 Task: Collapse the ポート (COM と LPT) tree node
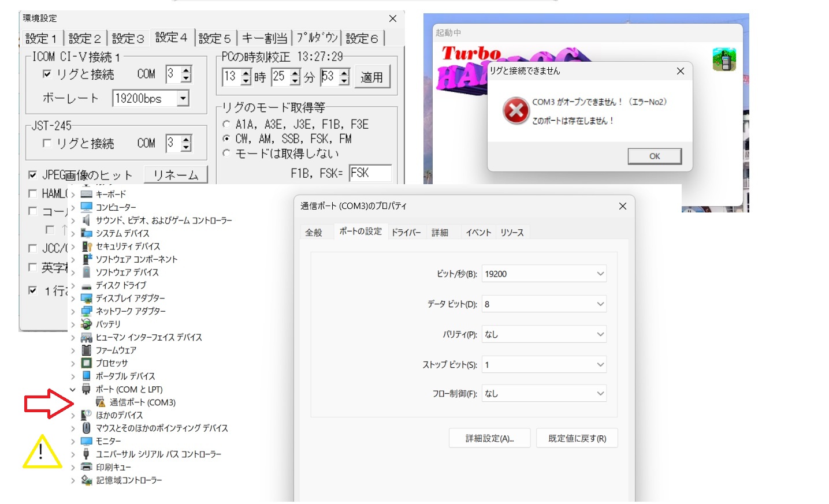(73, 390)
